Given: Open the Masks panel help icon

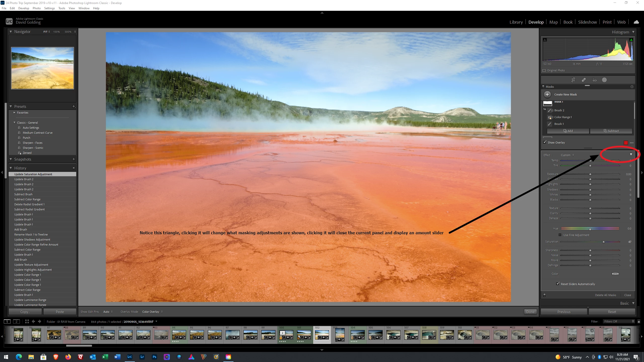Looking at the screenshot, I should coord(632,87).
